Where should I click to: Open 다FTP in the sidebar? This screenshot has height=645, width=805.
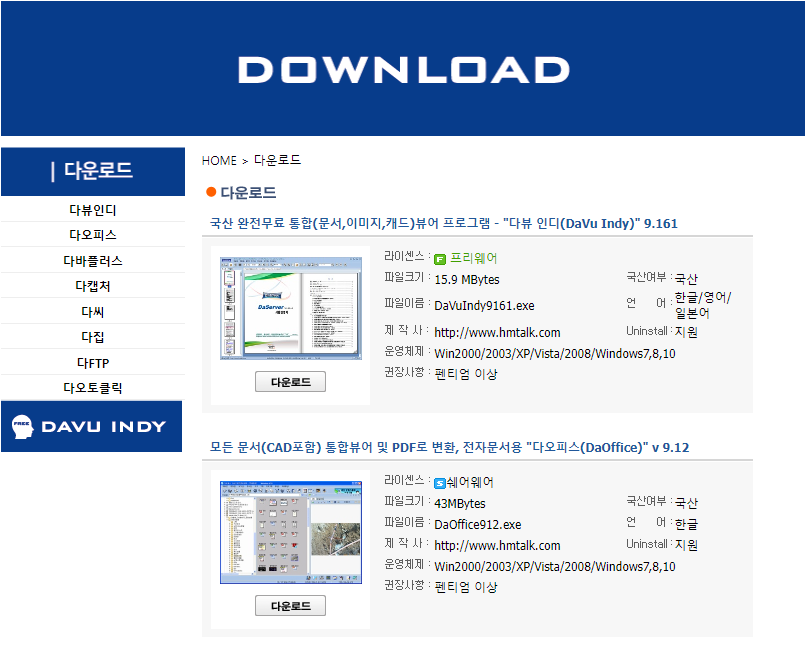pos(92,363)
